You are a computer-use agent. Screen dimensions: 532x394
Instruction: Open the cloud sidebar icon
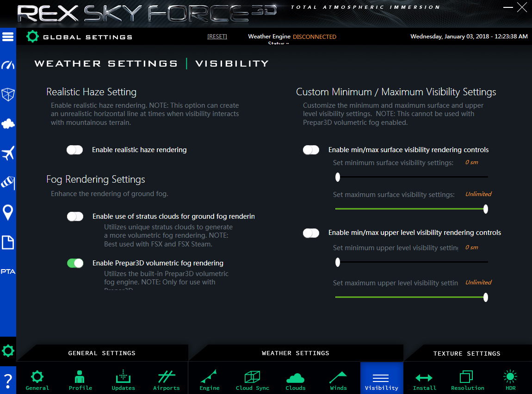point(8,124)
